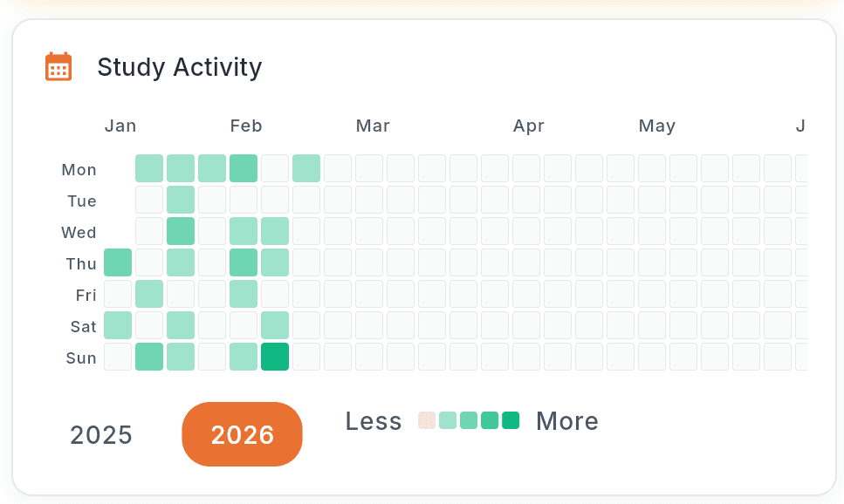Click the Mar month label
The width and height of the screenshot is (844, 504).
373,126
